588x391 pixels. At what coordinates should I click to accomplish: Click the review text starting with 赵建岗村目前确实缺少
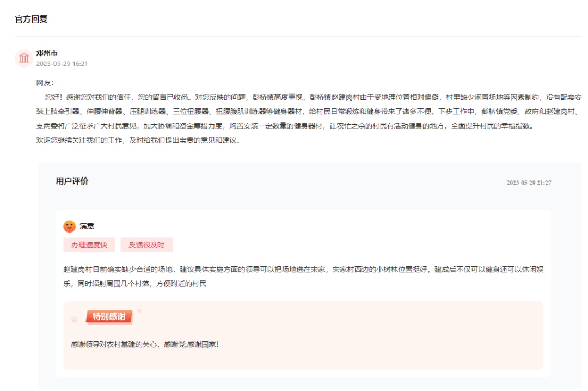(303, 277)
